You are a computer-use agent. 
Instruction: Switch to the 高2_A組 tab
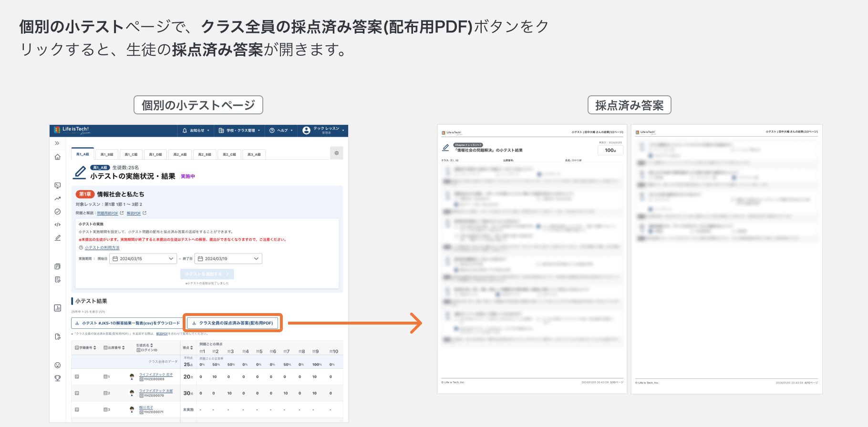coord(180,154)
